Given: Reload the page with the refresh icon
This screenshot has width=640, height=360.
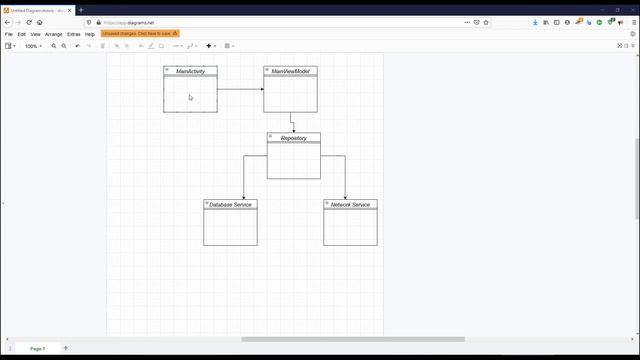Looking at the screenshot, I should pyautogui.click(x=29, y=22).
